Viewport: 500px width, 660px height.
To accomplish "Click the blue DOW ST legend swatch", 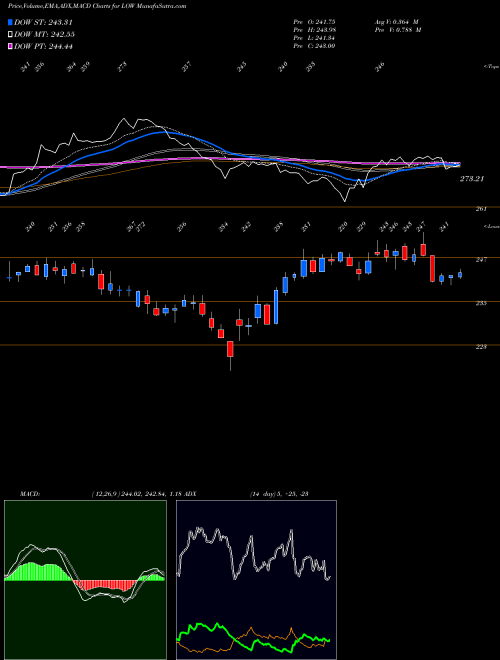I will [x=10, y=22].
